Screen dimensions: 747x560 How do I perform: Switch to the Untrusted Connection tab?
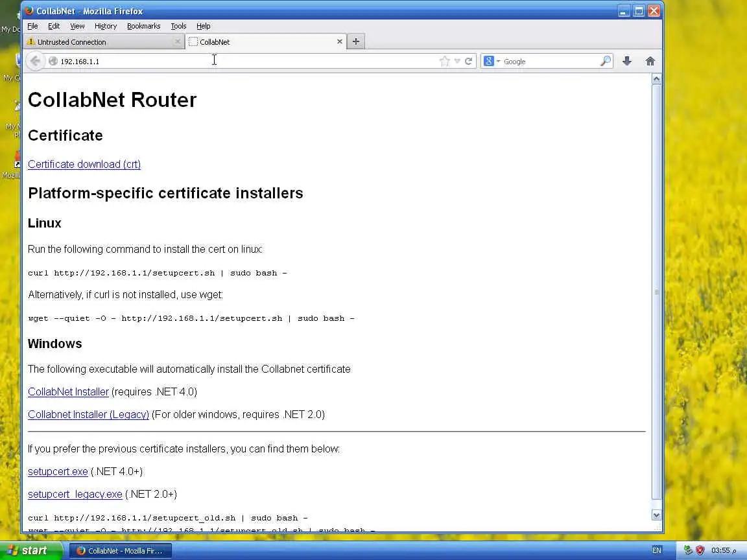(x=103, y=41)
